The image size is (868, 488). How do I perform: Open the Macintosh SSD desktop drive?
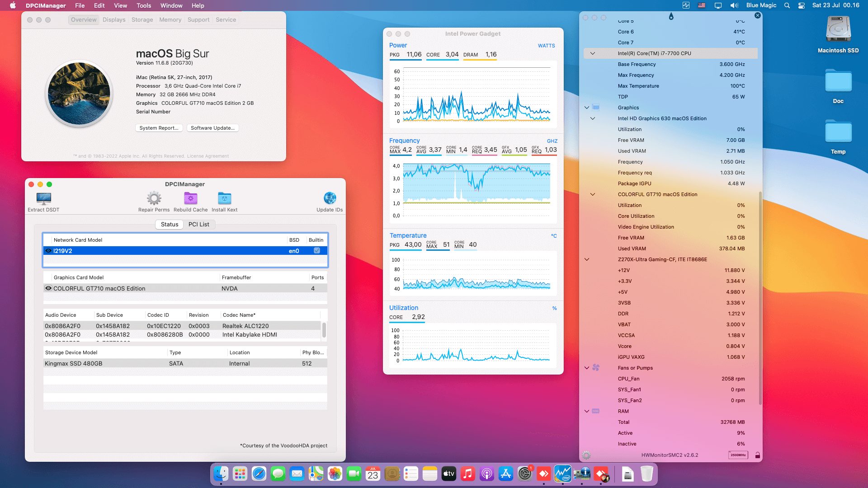838,29
